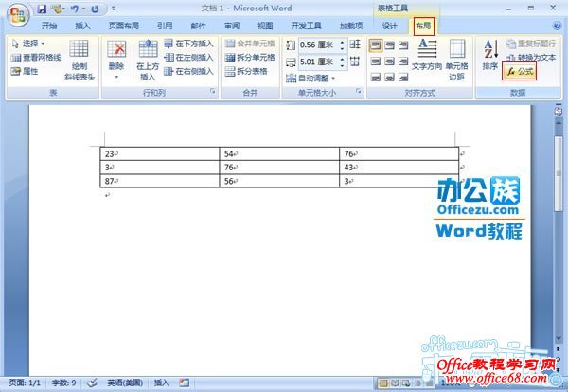The height and width of the screenshot is (392, 568).
Task: Click 字数: 9 word count
Action: pos(63,383)
